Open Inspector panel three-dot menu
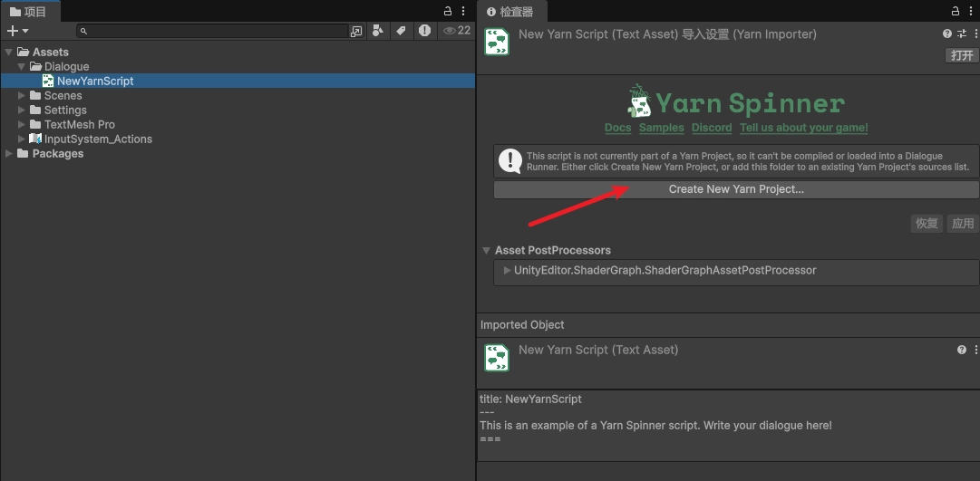 [x=971, y=11]
